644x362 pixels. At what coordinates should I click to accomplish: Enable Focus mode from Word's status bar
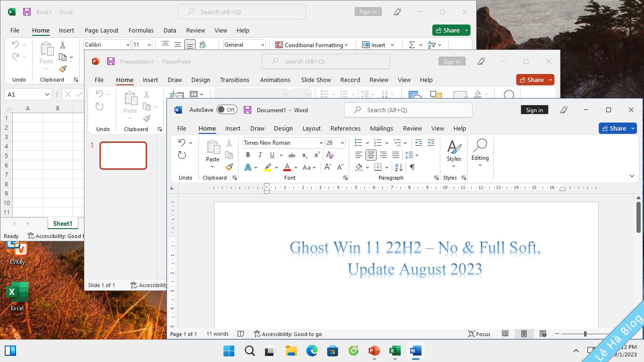pyautogui.click(x=479, y=334)
